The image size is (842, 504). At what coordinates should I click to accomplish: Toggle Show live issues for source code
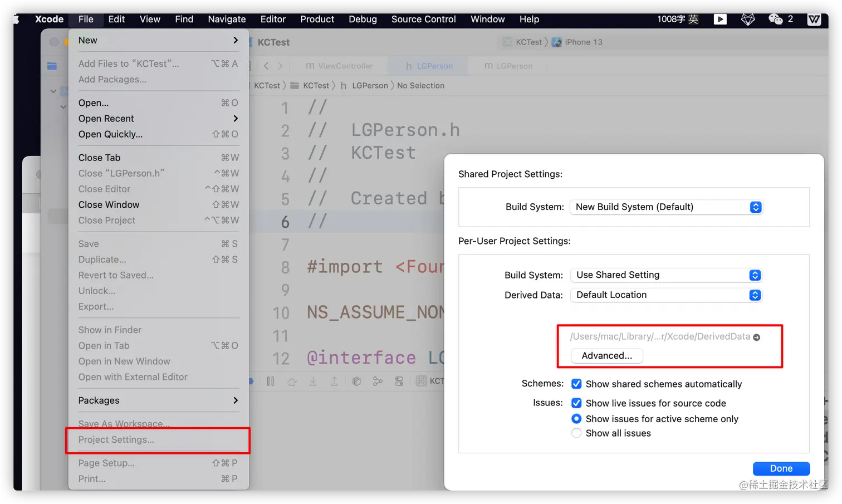576,403
